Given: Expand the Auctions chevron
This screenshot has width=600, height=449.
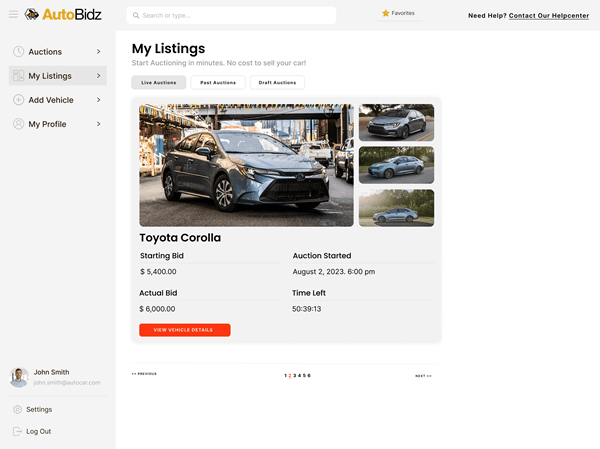Looking at the screenshot, I should [x=98, y=52].
